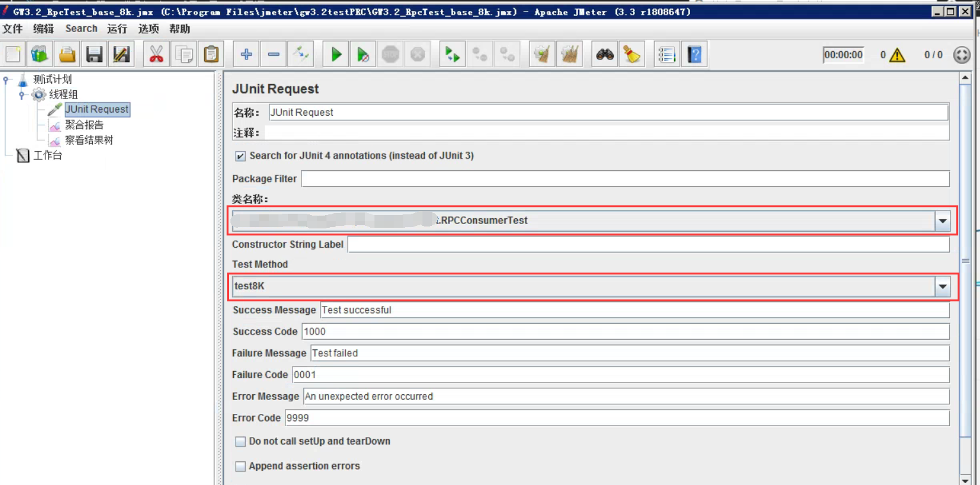Enable Append assertion errors checkbox
Viewport: 980px width, 485px height.
pyautogui.click(x=241, y=466)
